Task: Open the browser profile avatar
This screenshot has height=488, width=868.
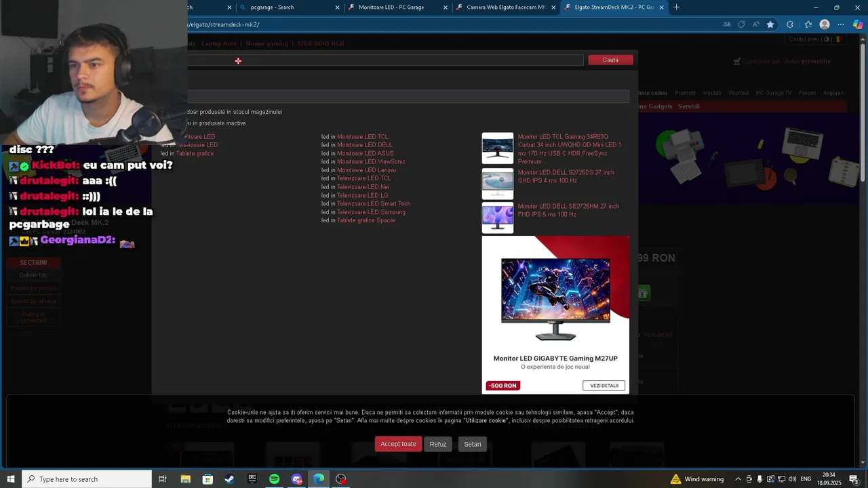Action: tap(825, 24)
